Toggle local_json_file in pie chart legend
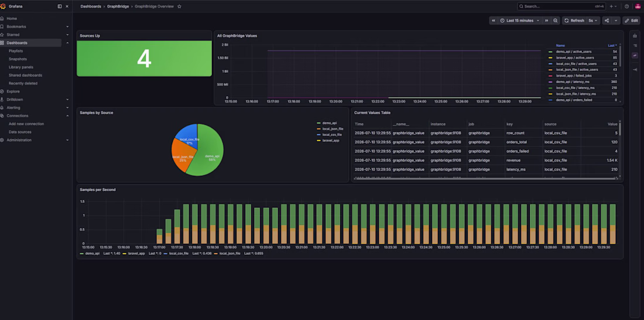 click(x=333, y=129)
